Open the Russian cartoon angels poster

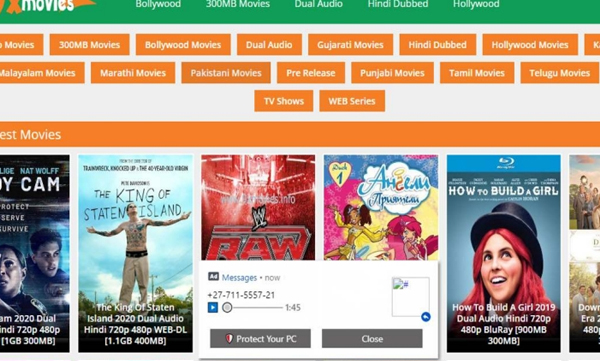pyautogui.click(x=381, y=207)
